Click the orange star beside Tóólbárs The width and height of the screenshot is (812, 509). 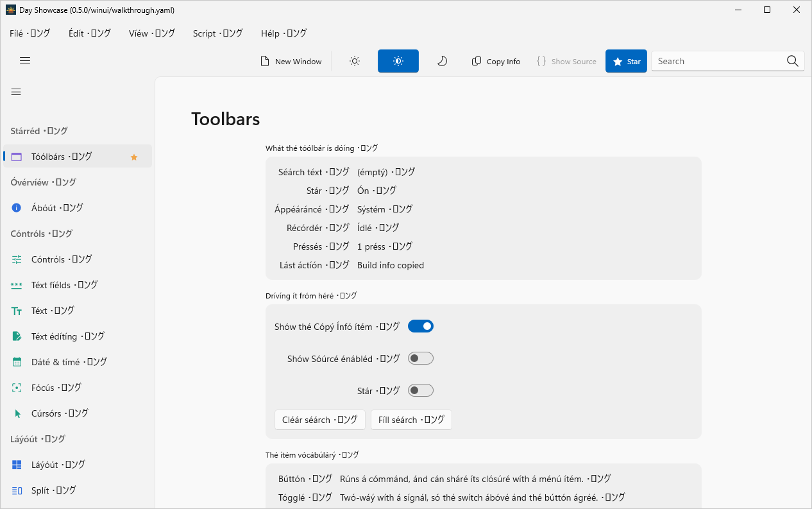(134, 157)
